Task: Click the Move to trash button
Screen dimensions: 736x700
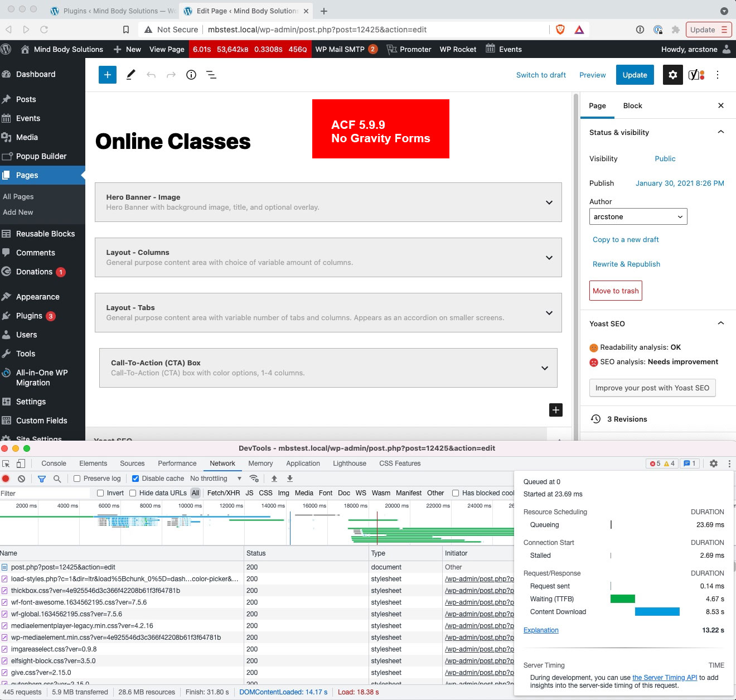Action: point(615,290)
